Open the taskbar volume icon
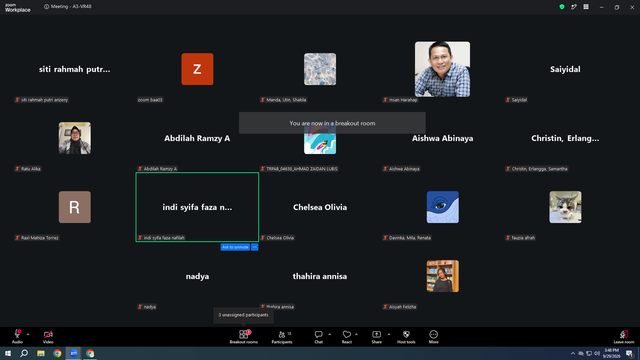 coord(597,353)
